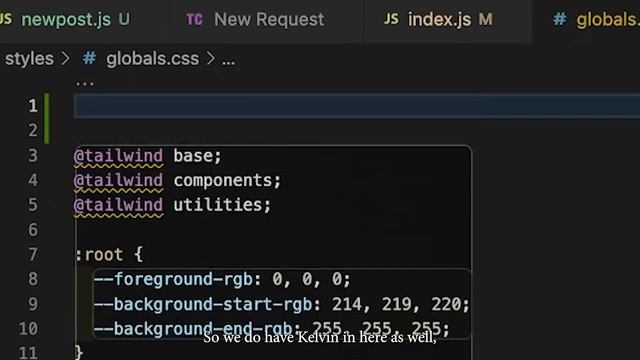Click the 'M' modified badge on index.js
The height and width of the screenshot is (360, 640).
(x=485, y=19)
